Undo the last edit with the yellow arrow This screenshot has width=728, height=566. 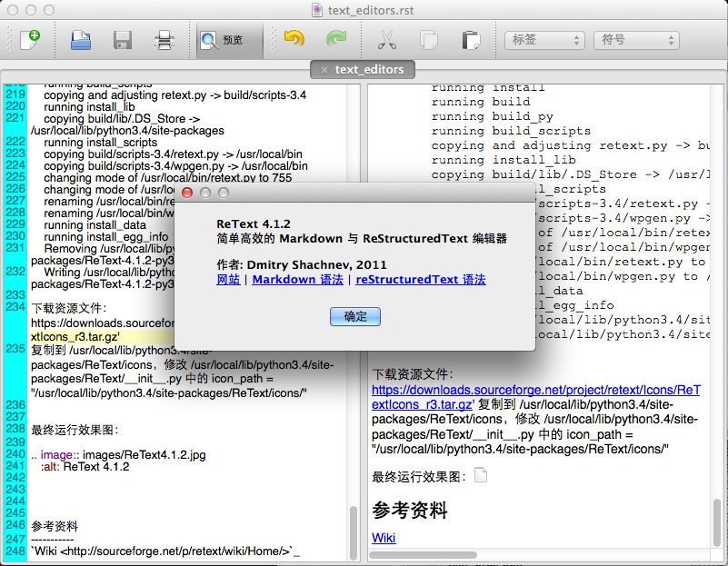pyautogui.click(x=294, y=39)
